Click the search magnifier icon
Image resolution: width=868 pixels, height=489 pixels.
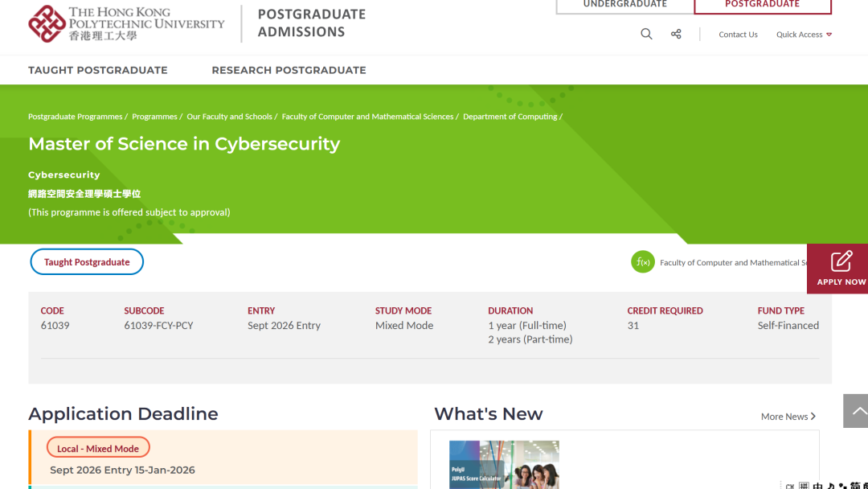[646, 34]
